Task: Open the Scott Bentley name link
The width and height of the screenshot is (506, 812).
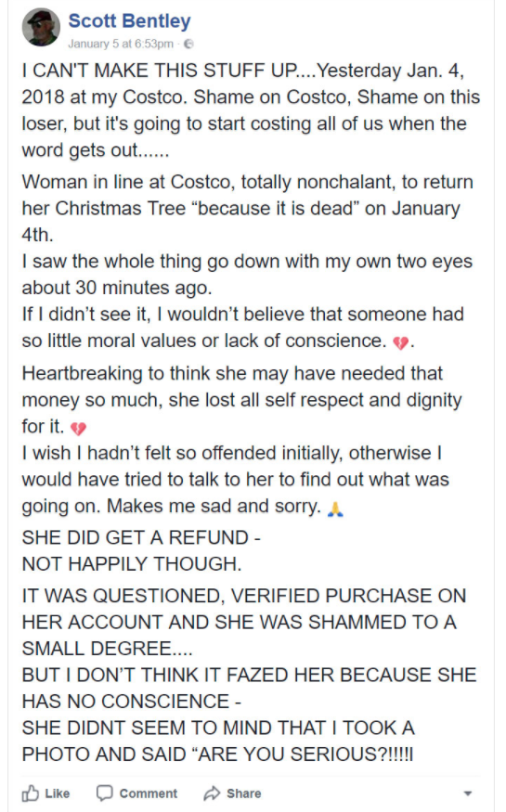Action: [x=129, y=20]
